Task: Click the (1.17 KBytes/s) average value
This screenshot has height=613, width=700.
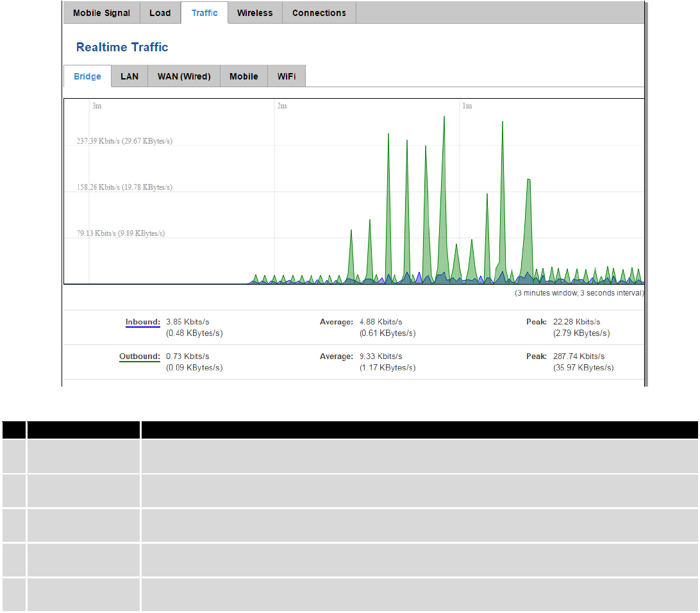Action: 387,367
